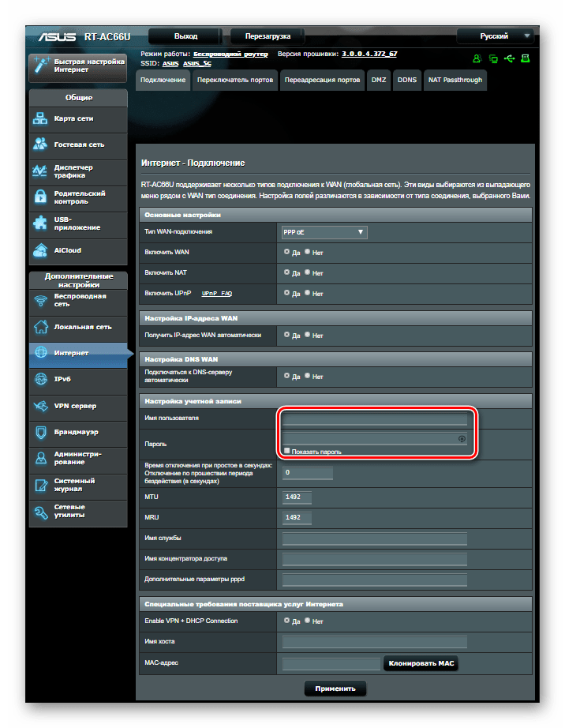This screenshot has width=565, height=728.
Task: Select Нет for automatic WAN IP address
Action: click(x=307, y=334)
